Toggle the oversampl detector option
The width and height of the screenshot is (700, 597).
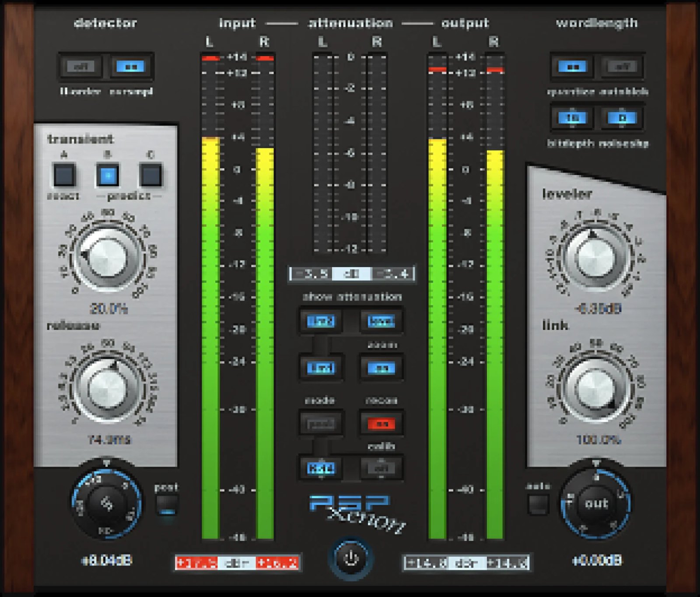coord(131,67)
